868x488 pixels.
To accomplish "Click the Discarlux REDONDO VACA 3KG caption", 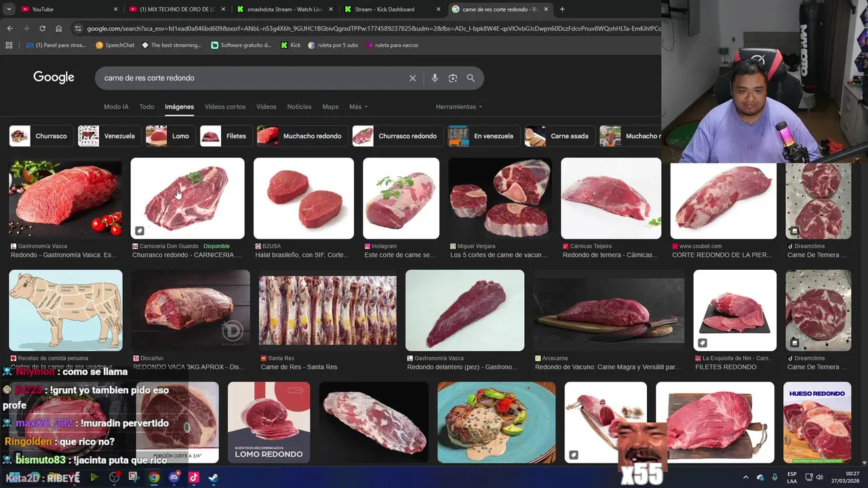I will click(189, 367).
